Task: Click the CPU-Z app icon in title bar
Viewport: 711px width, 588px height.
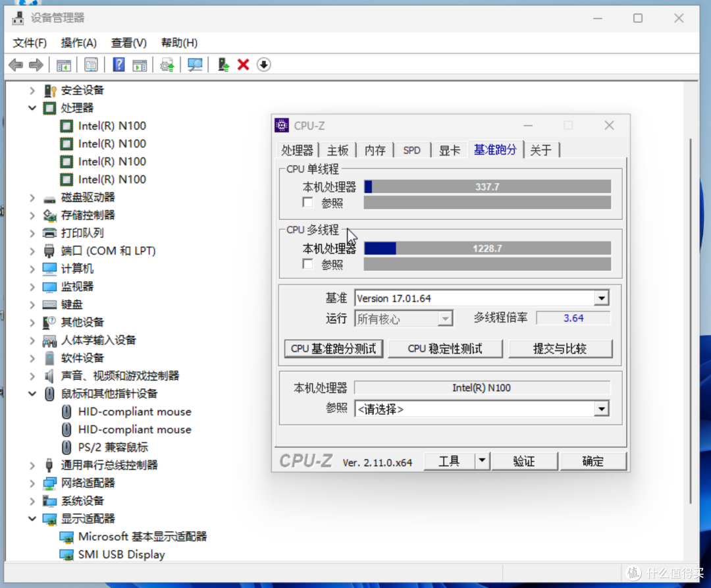Action: 282,125
